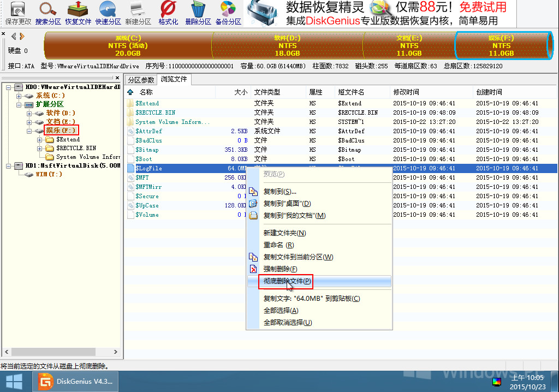Screen dimensions: 559x392
Task: Expand the $RECYCLE.BIN folder in tree
Action: [39, 149]
